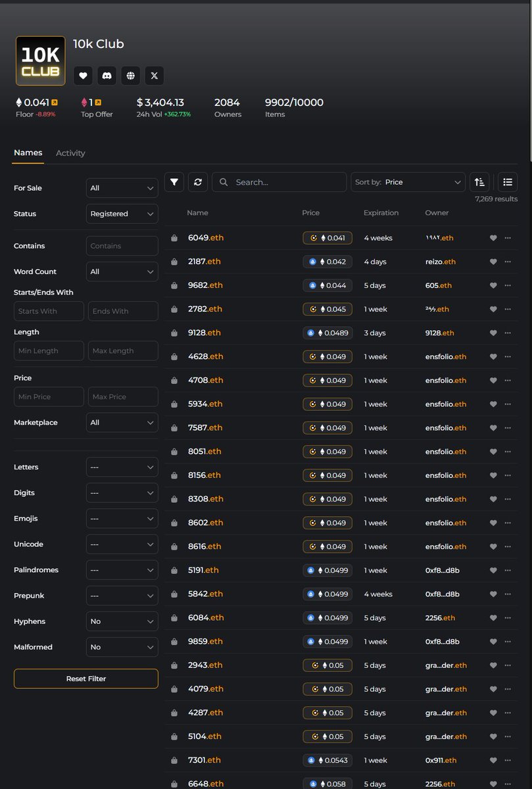This screenshot has width=532, height=789.
Task: Open the 10k Club X profile icon
Action: click(154, 76)
